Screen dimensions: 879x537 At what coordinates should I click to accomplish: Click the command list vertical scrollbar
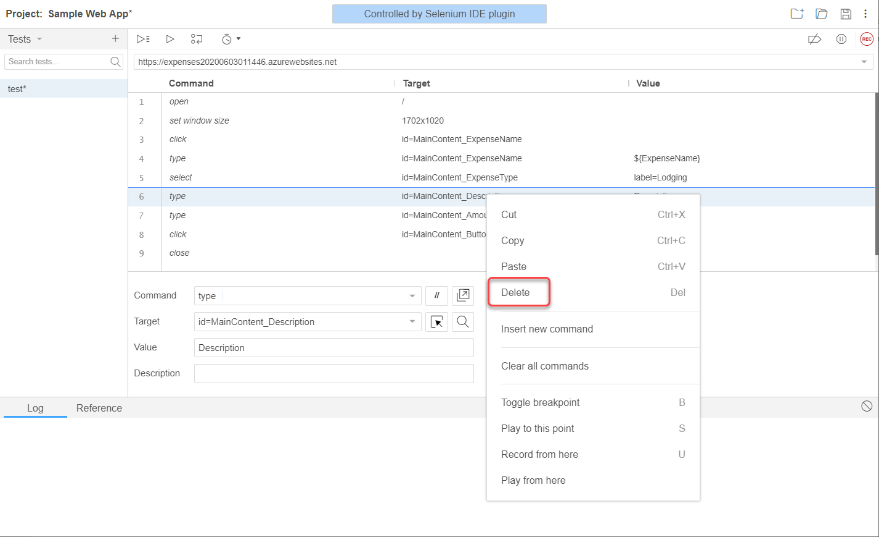click(x=876, y=174)
